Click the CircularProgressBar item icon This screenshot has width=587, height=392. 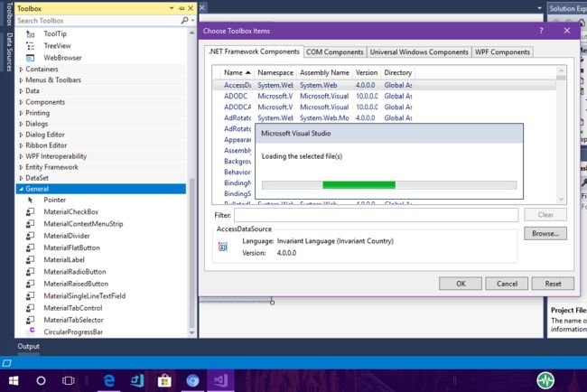(32, 331)
